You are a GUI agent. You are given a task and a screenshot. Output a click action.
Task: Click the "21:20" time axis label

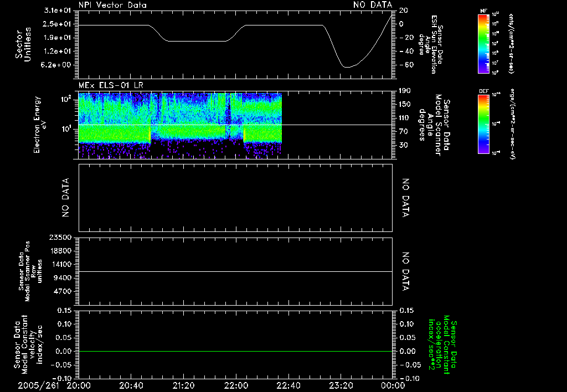tap(183, 385)
